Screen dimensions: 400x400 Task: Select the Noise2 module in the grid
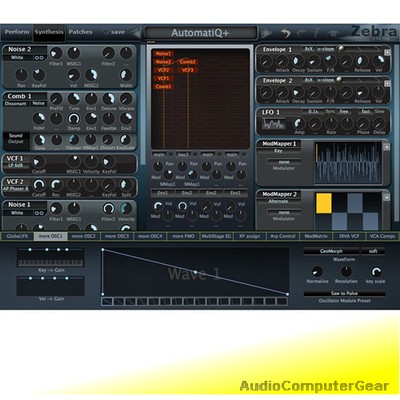[x=163, y=62]
